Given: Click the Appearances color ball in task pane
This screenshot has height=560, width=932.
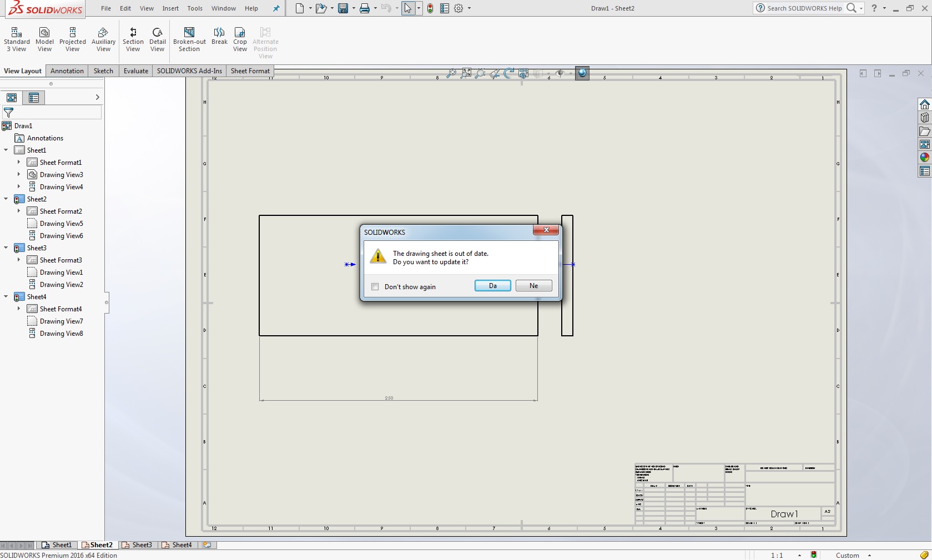Looking at the screenshot, I should tap(924, 158).
